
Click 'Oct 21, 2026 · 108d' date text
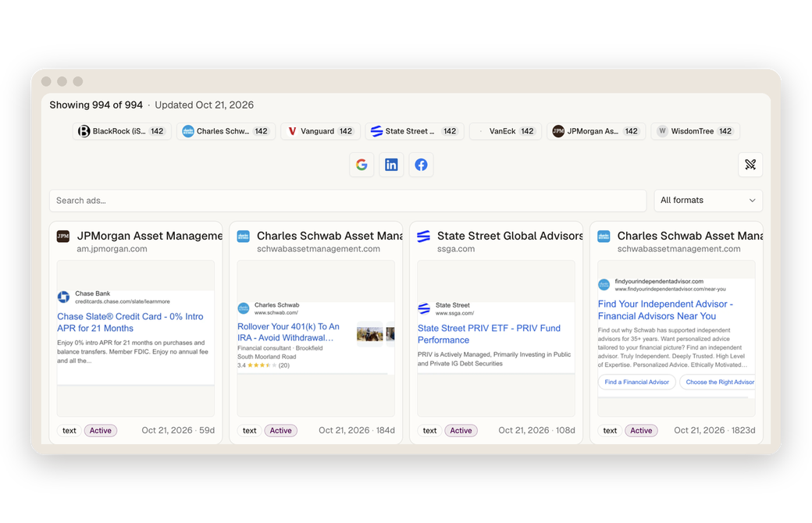(536, 430)
